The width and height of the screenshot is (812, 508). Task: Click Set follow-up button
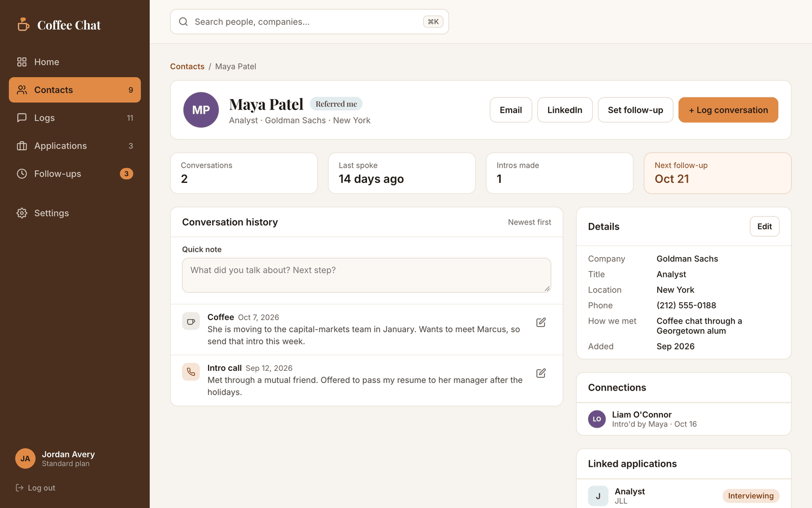coord(635,110)
